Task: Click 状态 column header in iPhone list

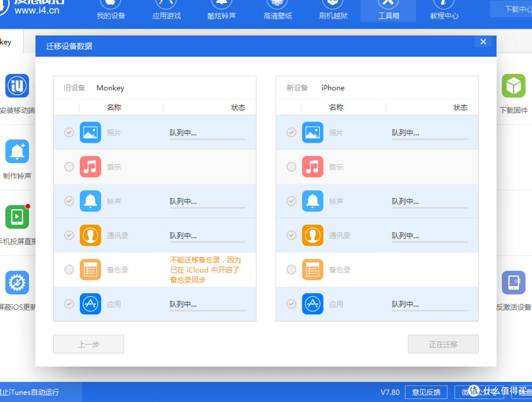Action: [461, 107]
